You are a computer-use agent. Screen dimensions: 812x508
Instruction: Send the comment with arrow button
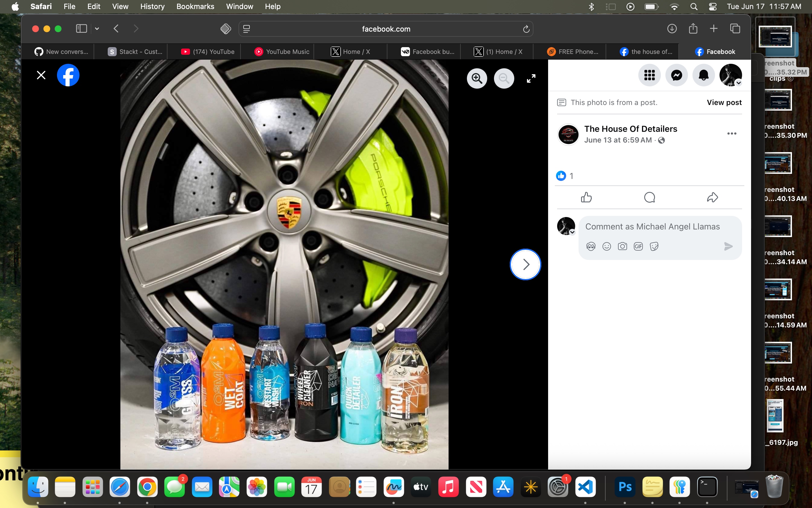click(728, 247)
